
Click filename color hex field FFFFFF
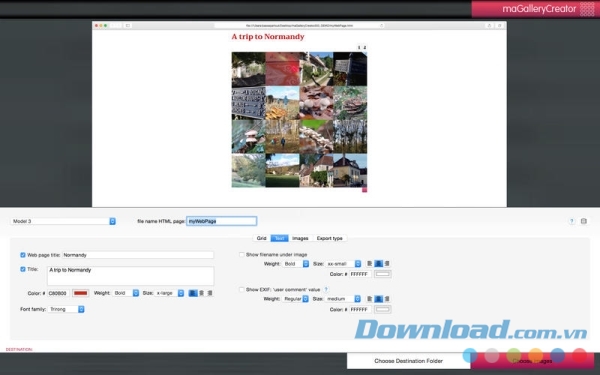(x=360, y=274)
